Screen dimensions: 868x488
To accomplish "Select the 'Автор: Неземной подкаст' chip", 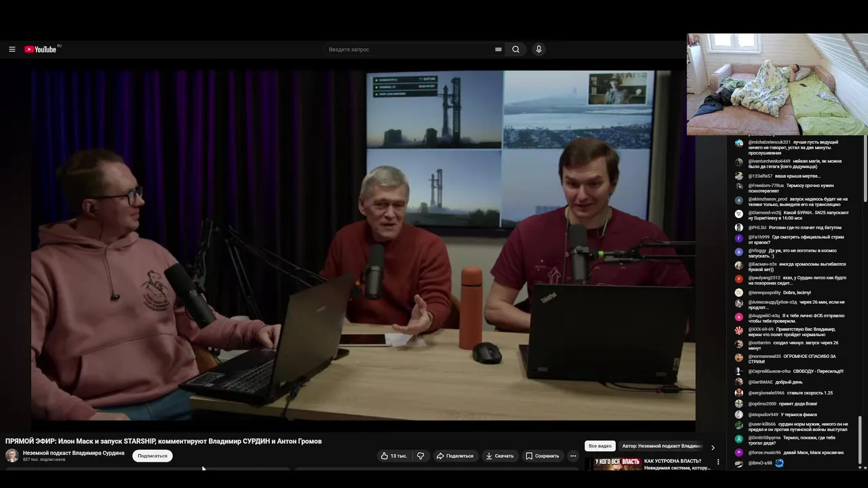I will point(661,446).
